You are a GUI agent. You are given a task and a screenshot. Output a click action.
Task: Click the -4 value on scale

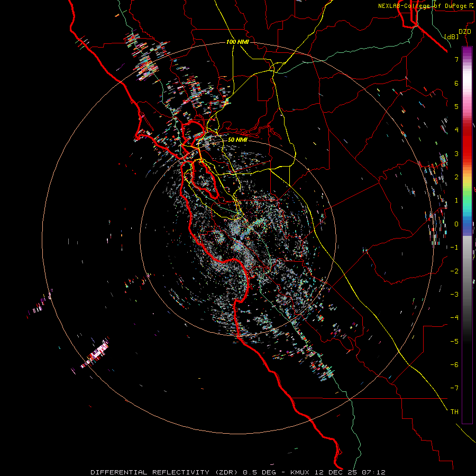click(454, 318)
